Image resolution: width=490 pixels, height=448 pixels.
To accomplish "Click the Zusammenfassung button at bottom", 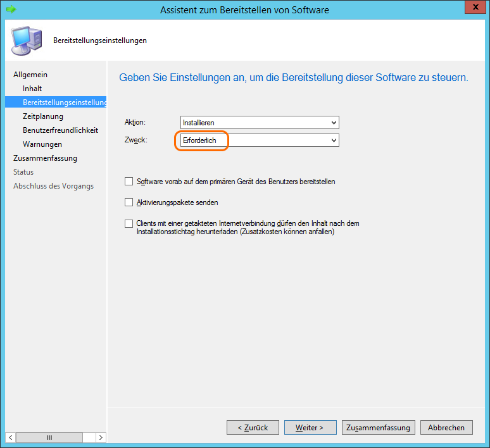I will (379, 428).
